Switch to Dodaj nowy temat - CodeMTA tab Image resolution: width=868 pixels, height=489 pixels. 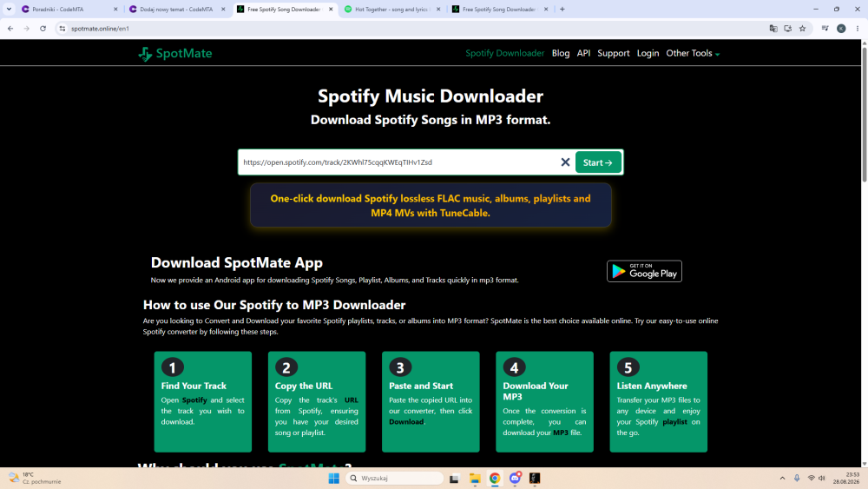coord(176,10)
